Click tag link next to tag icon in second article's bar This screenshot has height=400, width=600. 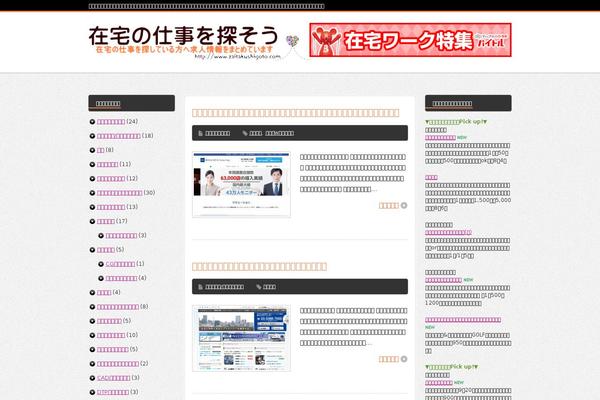269,287
